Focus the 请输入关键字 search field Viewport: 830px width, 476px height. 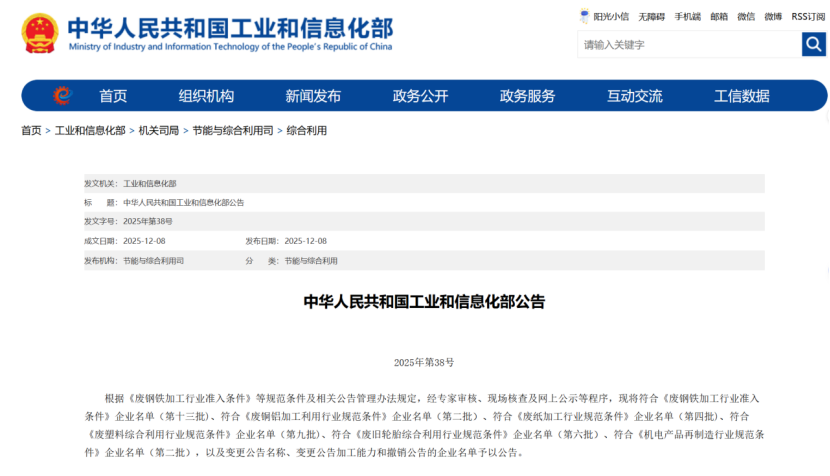point(689,44)
